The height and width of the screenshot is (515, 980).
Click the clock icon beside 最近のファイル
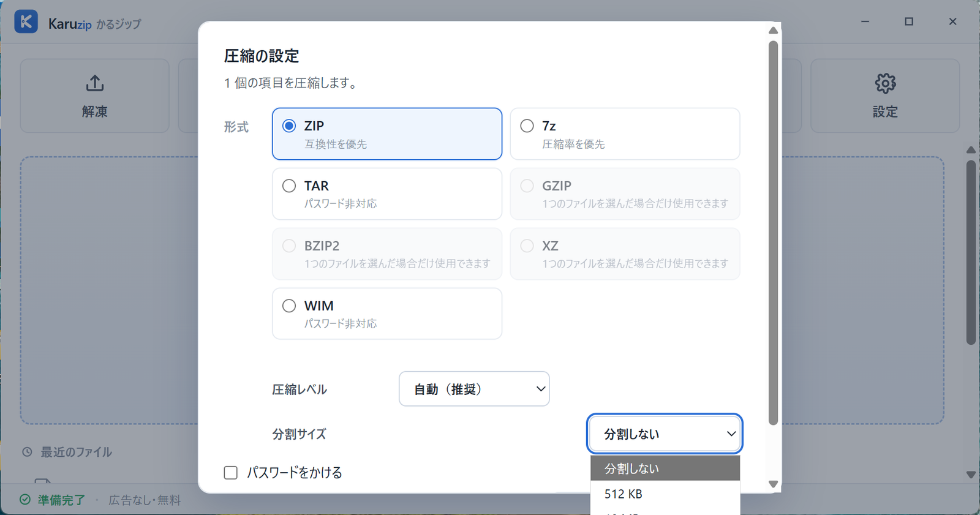click(x=27, y=452)
